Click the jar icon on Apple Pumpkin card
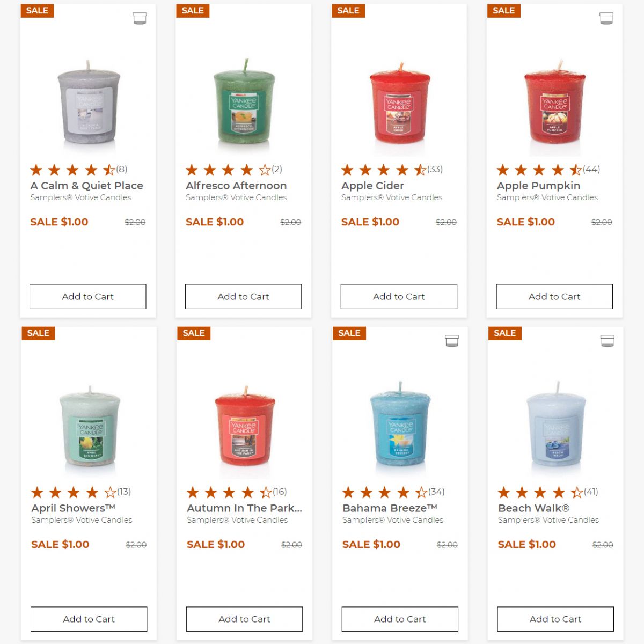644x644 pixels. 606,19
